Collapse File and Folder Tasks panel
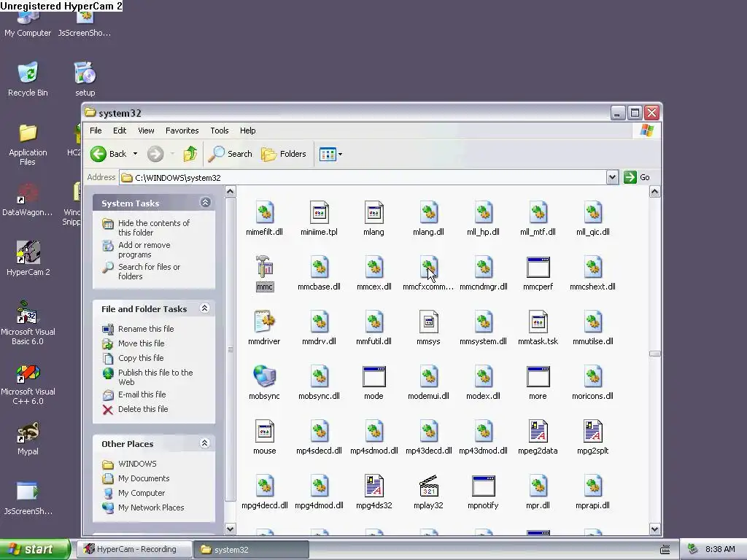The height and width of the screenshot is (560, 747). (205, 308)
